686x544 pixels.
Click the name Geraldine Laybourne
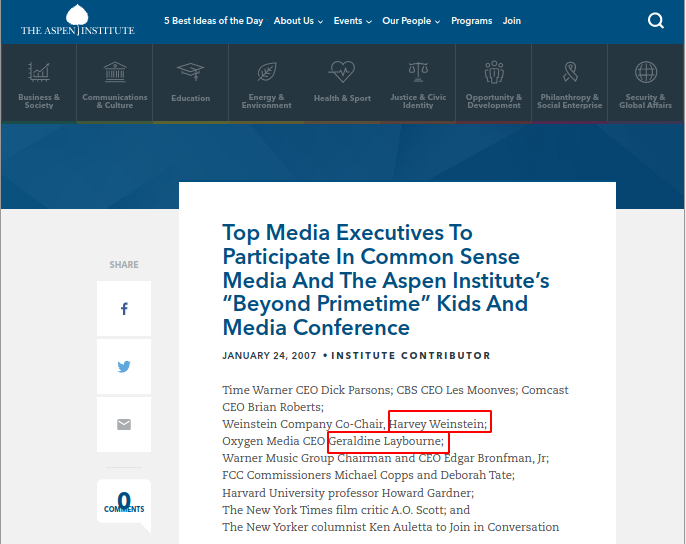click(386, 441)
